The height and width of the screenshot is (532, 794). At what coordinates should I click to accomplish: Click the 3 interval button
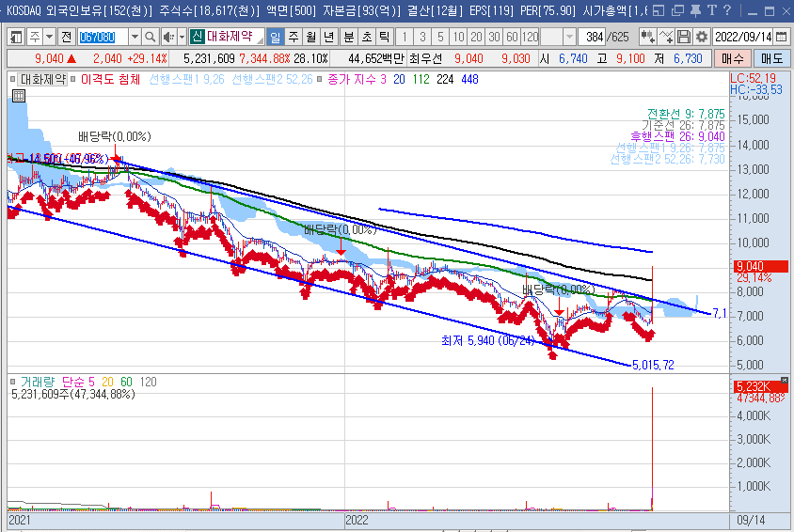point(422,37)
